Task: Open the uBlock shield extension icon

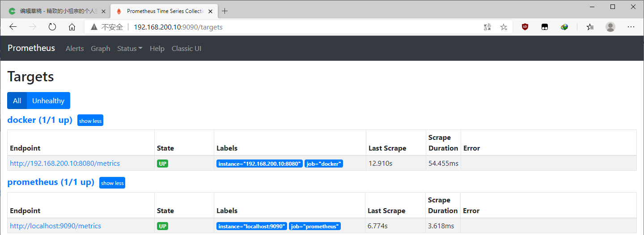Action: coord(525,27)
